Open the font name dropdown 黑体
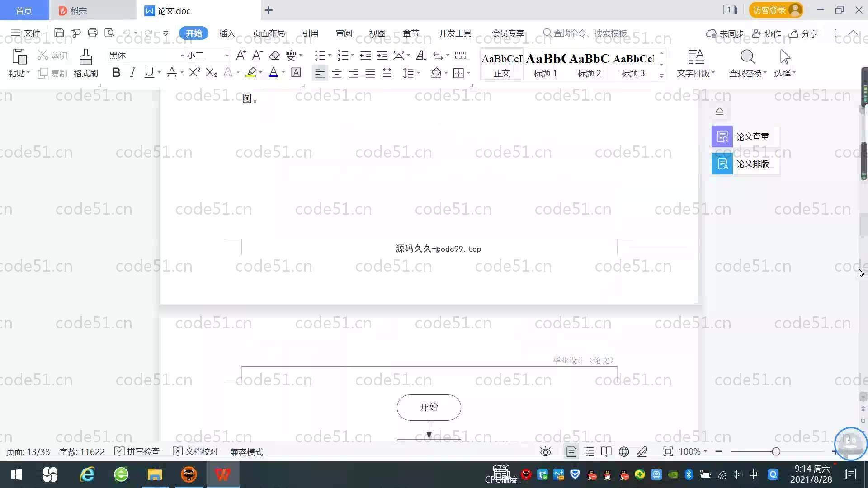The height and width of the screenshot is (488, 868). coord(182,56)
